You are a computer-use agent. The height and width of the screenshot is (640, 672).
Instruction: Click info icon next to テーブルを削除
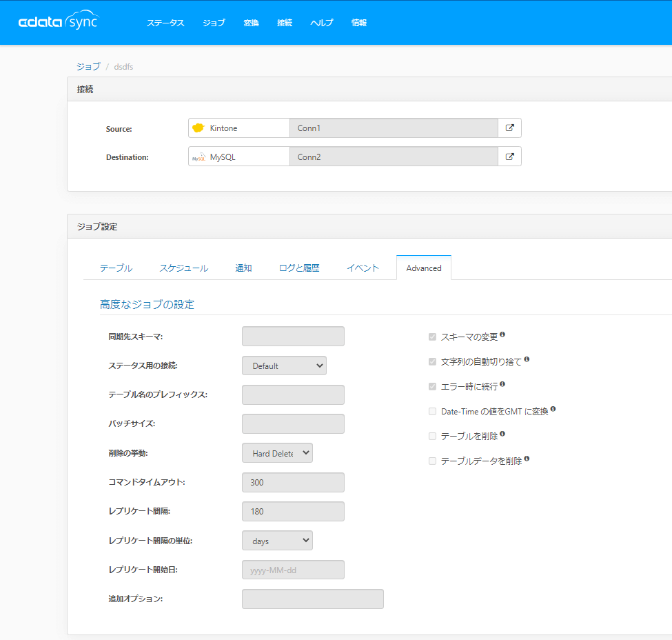pos(502,434)
